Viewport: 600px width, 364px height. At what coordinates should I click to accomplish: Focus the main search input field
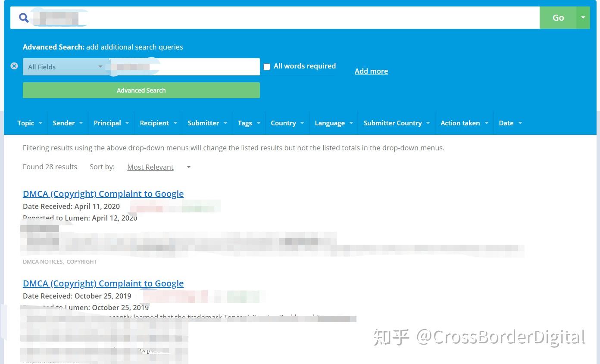(275, 18)
